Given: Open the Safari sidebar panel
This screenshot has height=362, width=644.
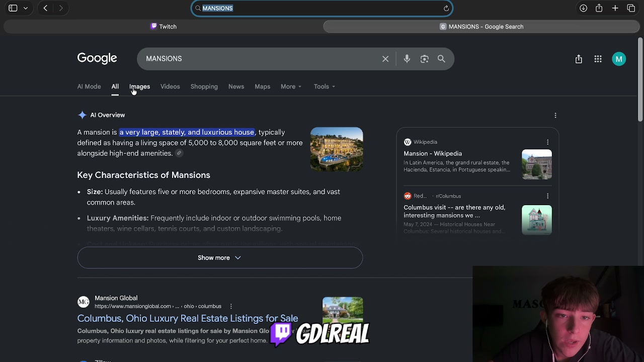Looking at the screenshot, I should [13, 8].
